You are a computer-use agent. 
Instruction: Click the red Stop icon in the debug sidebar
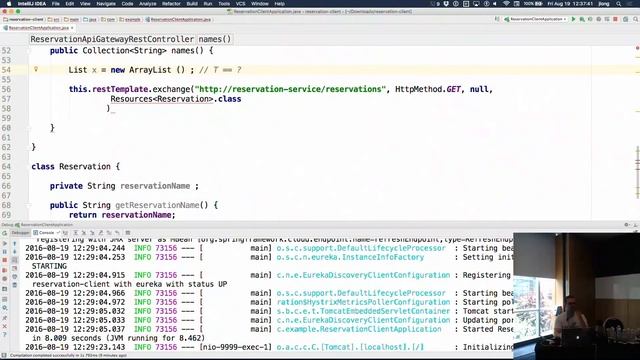pos(4,260)
